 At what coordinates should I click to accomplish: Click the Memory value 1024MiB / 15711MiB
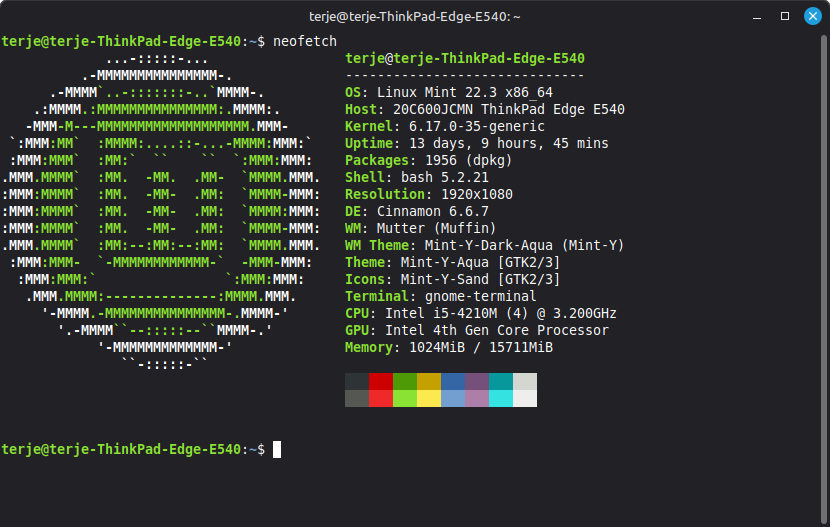pos(481,347)
